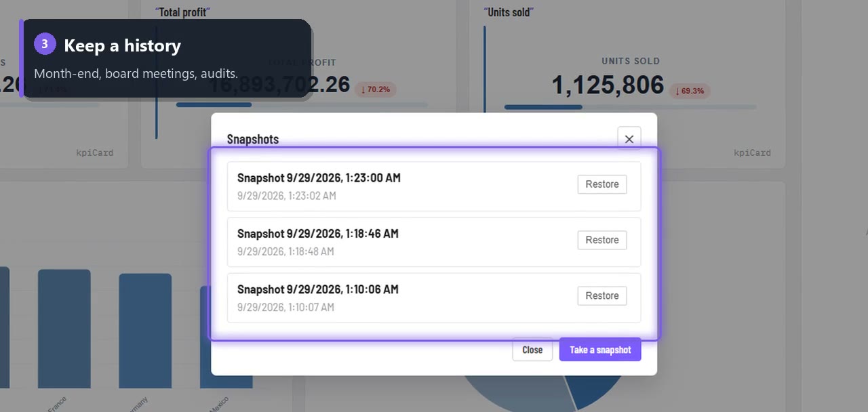Restore the 1:23:00 AM snapshot
The width and height of the screenshot is (868, 412).
coord(602,184)
